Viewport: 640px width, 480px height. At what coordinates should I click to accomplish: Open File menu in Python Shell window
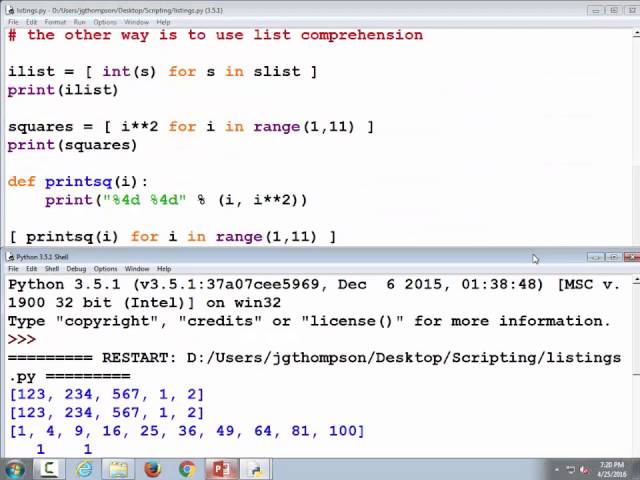click(13, 269)
